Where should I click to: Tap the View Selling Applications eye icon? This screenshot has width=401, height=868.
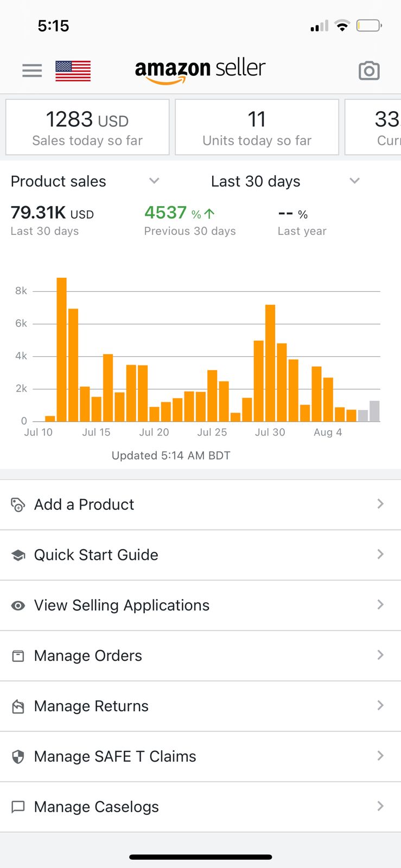tap(18, 605)
